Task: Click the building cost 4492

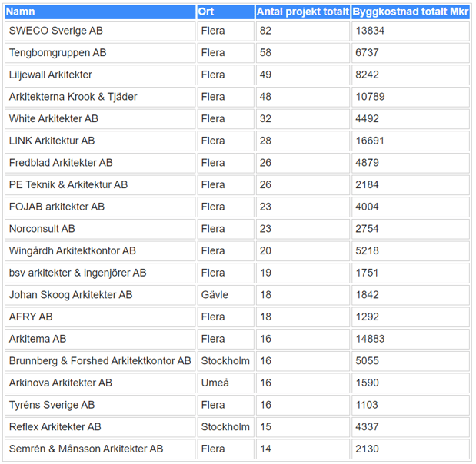Action: click(411, 119)
